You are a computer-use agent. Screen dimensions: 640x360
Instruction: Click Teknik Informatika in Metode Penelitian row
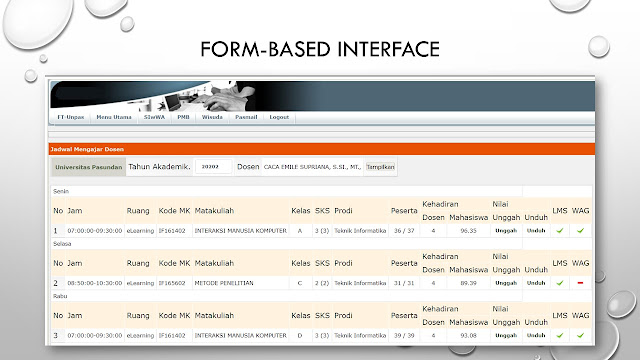[360, 283]
